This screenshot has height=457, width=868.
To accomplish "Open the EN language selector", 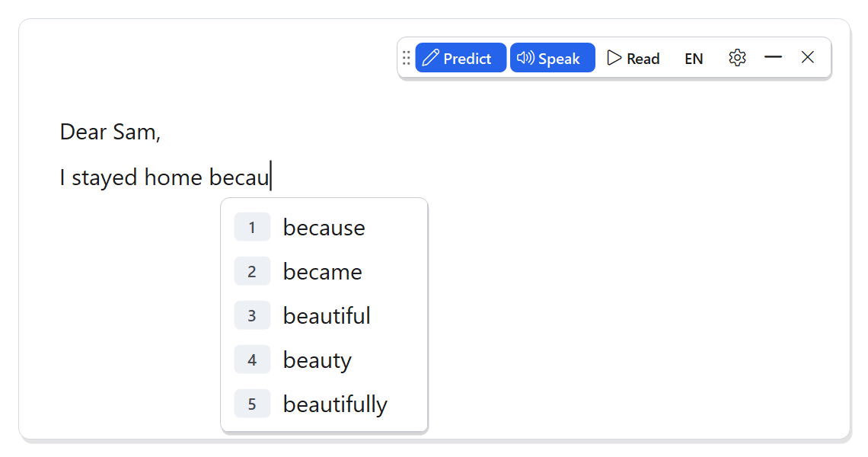I will coord(694,58).
